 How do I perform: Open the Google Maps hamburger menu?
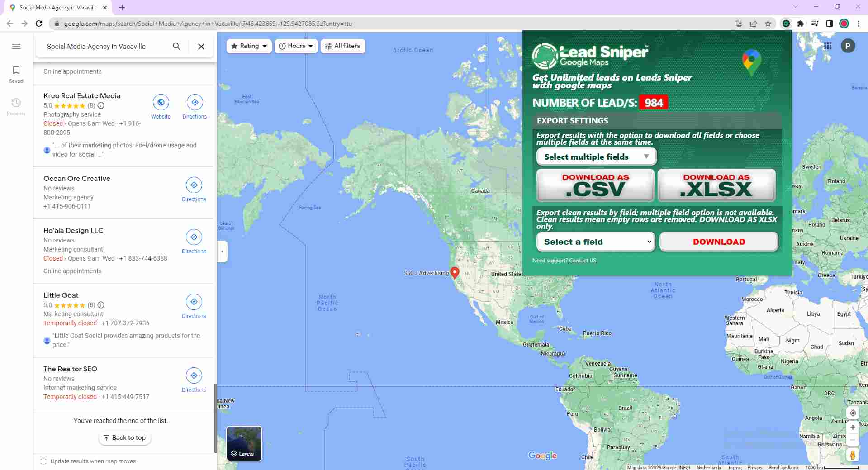click(16, 47)
